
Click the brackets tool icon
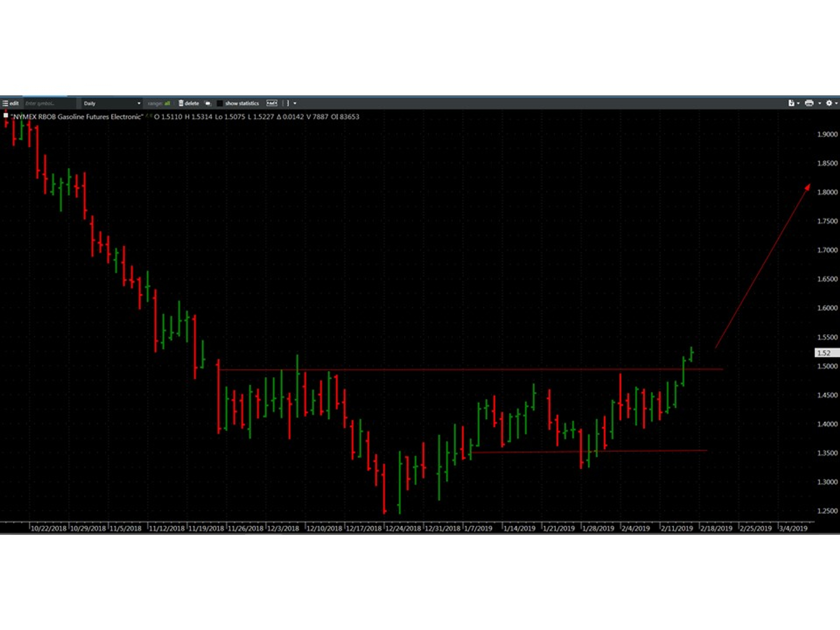point(285,103)
